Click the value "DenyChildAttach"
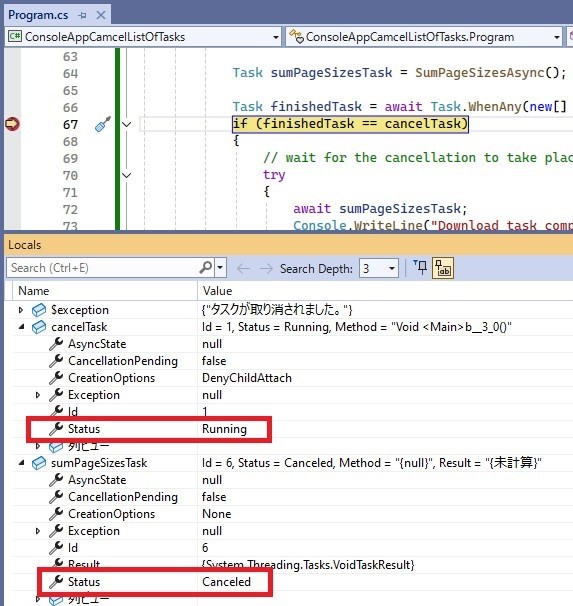 pyautogui.click(x=247, y=378)
